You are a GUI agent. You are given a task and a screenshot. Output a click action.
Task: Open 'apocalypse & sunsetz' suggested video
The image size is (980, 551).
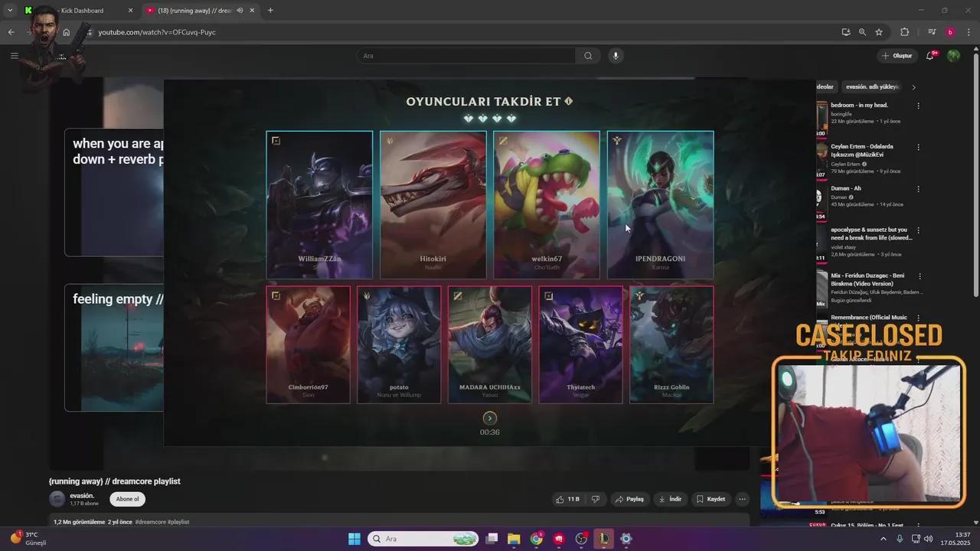pos(871,233)
